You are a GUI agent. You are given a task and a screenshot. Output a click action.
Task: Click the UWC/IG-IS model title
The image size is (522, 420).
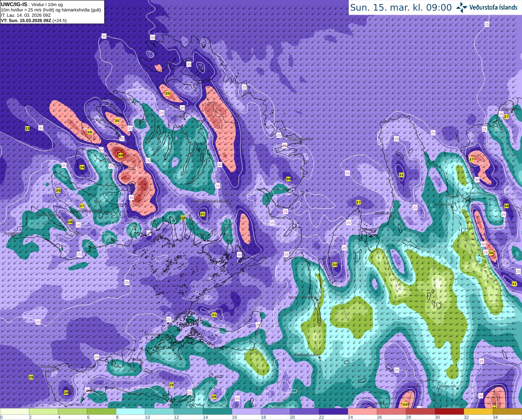(x=14, y=4)
